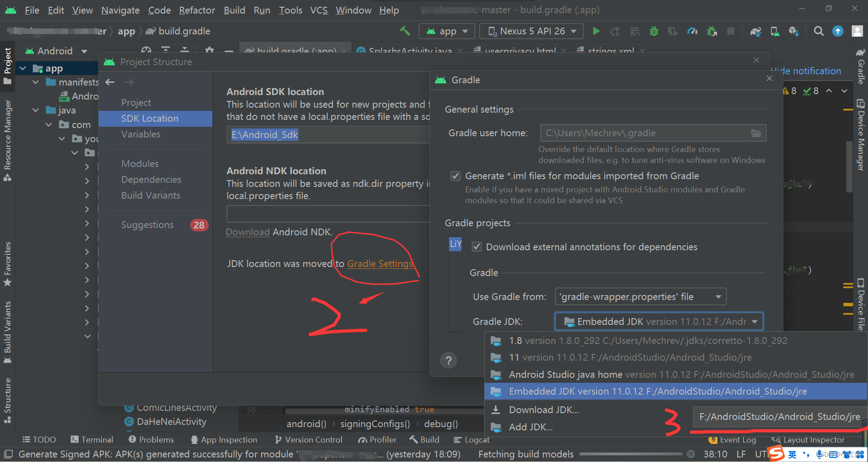Screen dimensions: 868x462
Task: Open the app run configuration dropdown
Action: coord(447,31)
